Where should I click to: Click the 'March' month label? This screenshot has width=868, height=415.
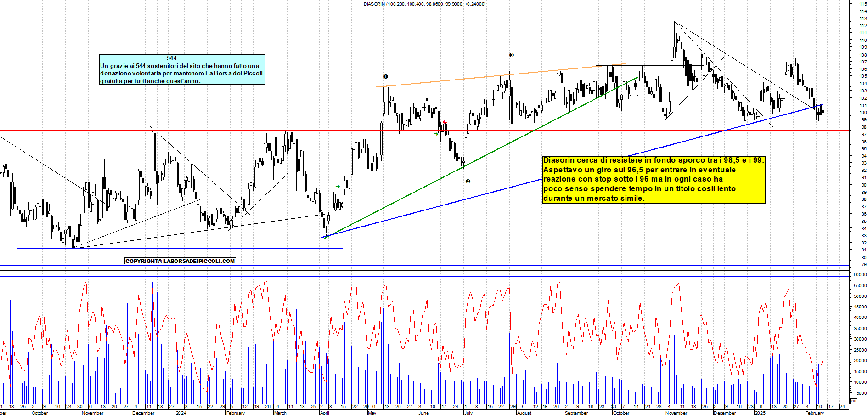click(x=280, y=413)
